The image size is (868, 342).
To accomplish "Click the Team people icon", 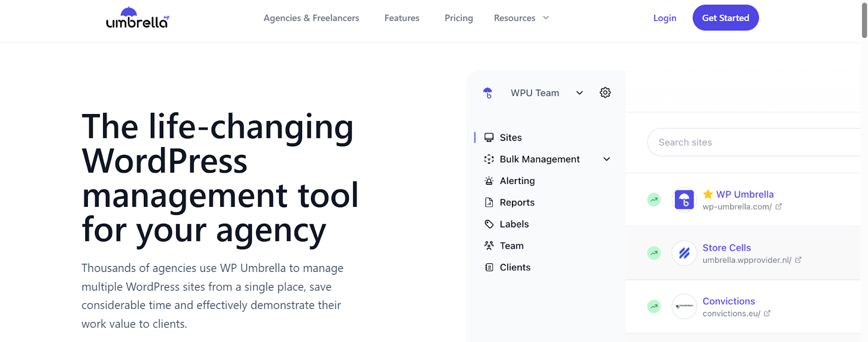I will pos(489,245).
